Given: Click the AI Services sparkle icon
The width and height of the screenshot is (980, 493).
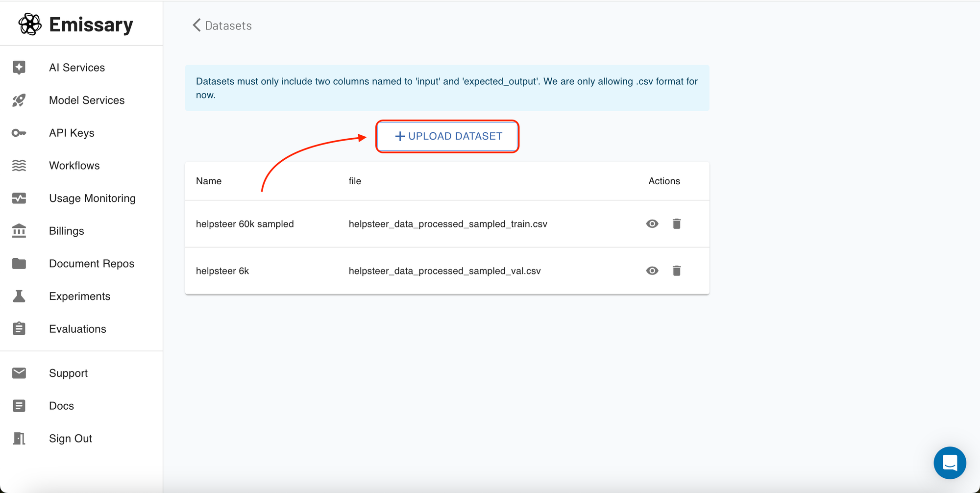Looking at the screenshot, I should point(19,68).
